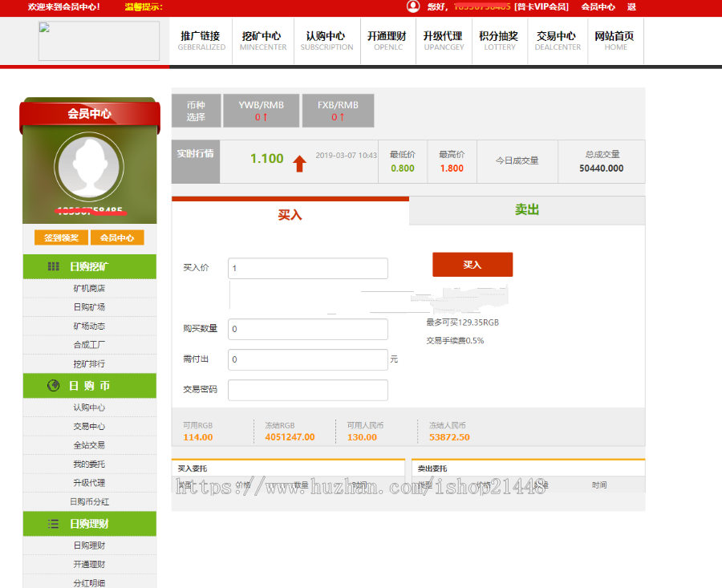The width and height of the screenshot is (722, 588).
Task: Collapse the 日购理财 sidebar section
Action: tap(90, 525)
